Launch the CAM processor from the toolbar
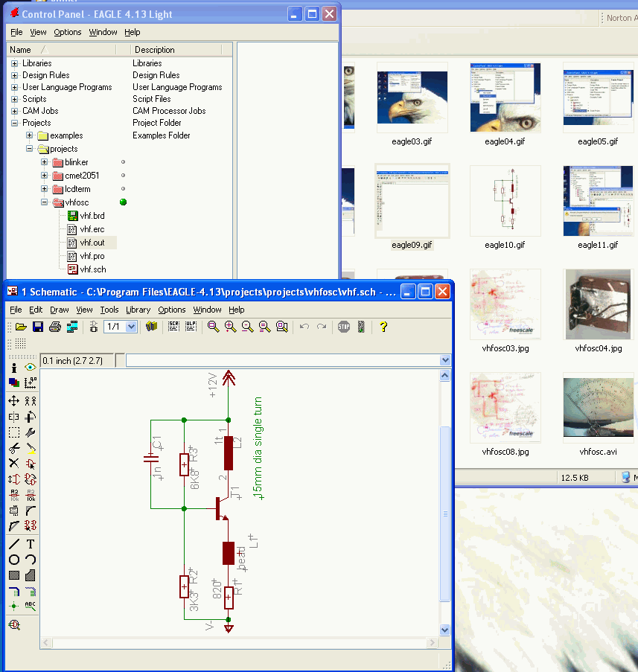 (x=72, y=327)
